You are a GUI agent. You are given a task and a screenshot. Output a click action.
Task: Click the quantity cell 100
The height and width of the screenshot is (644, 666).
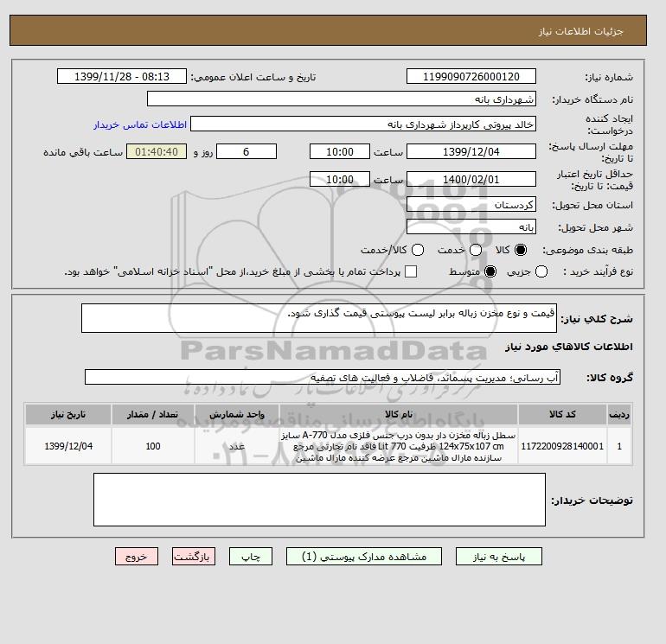[x=153, y=446]
